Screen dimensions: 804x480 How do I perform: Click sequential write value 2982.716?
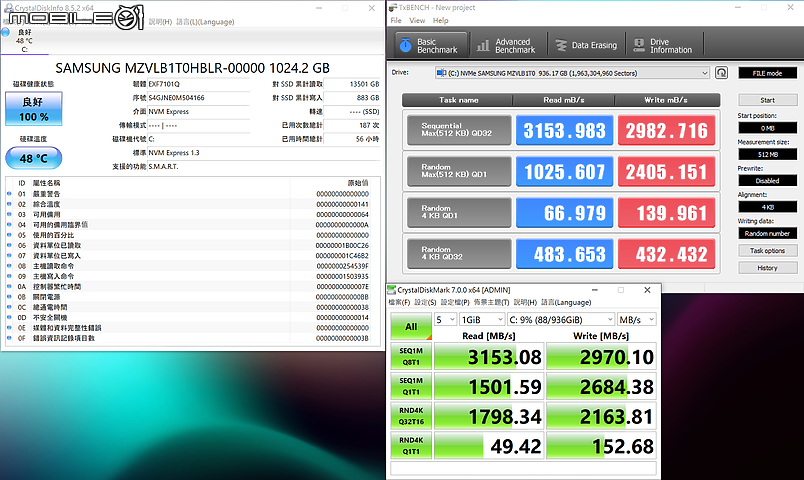[667, 130]
